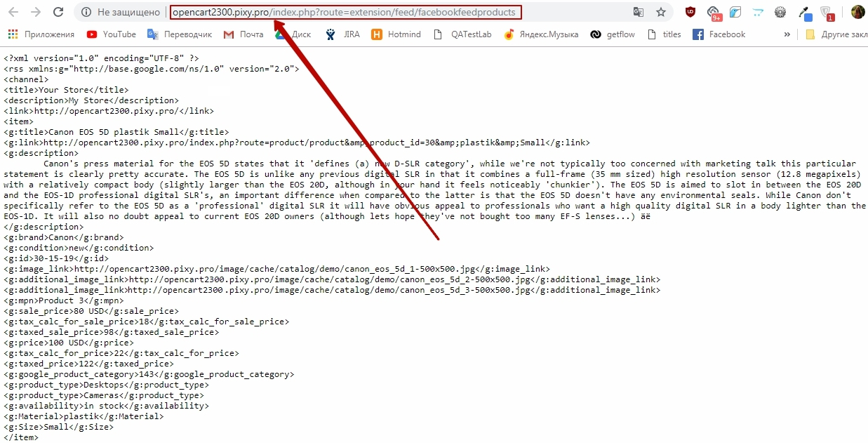The width and height of the screenshot is (868, 443).
Task: Click g:product_type Cameras line
Action: [104, 396]
